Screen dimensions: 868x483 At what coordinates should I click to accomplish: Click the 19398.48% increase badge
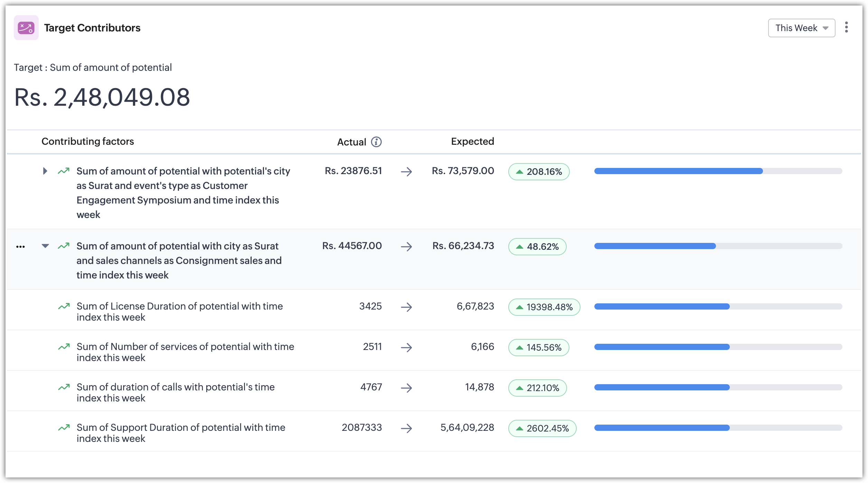544,307
